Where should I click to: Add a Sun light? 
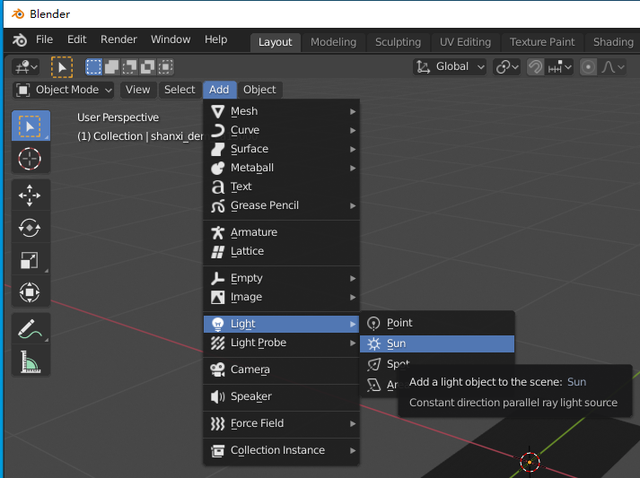click(437, 344)
